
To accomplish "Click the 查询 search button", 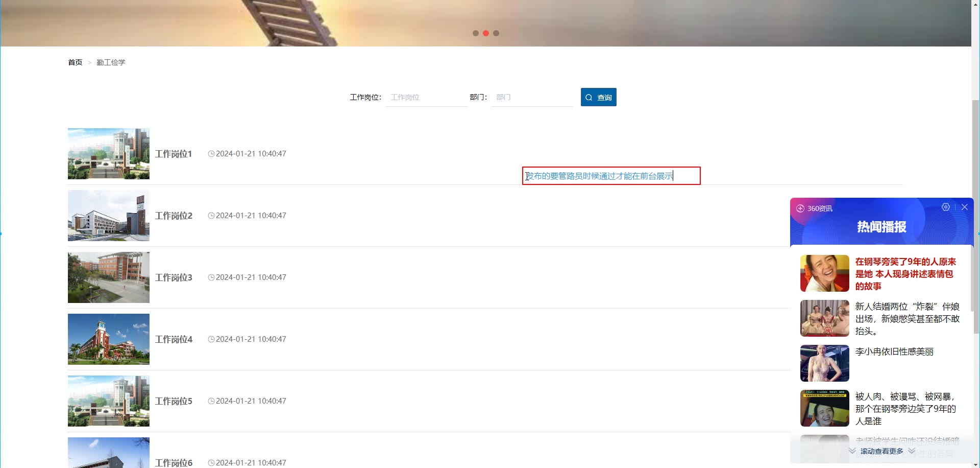I will pos(598,97).
